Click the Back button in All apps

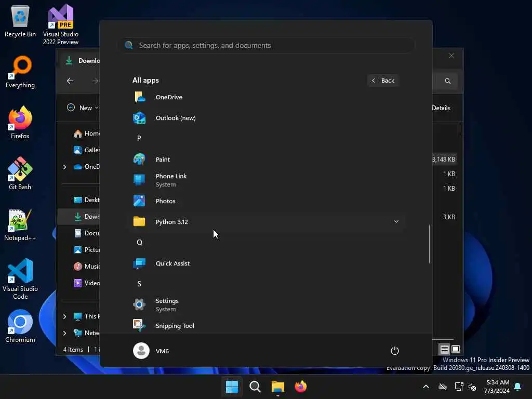point(383,81)
